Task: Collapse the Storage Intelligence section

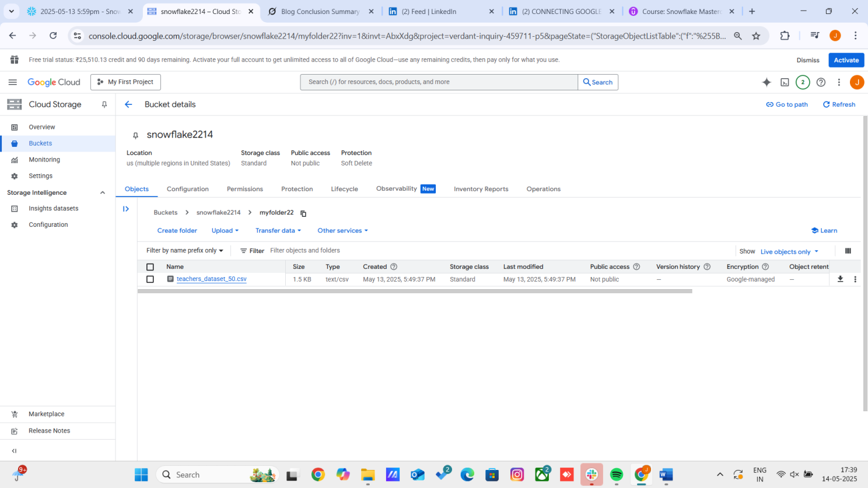Action: tap(103, 193)
